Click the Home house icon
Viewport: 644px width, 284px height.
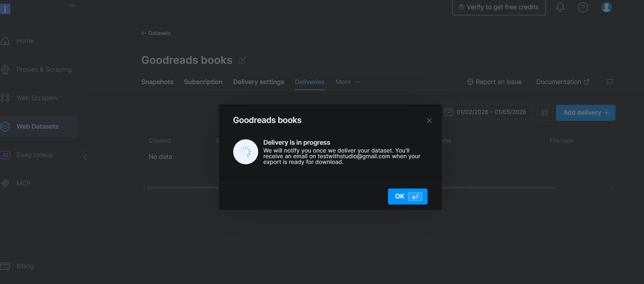click(5, 41)
